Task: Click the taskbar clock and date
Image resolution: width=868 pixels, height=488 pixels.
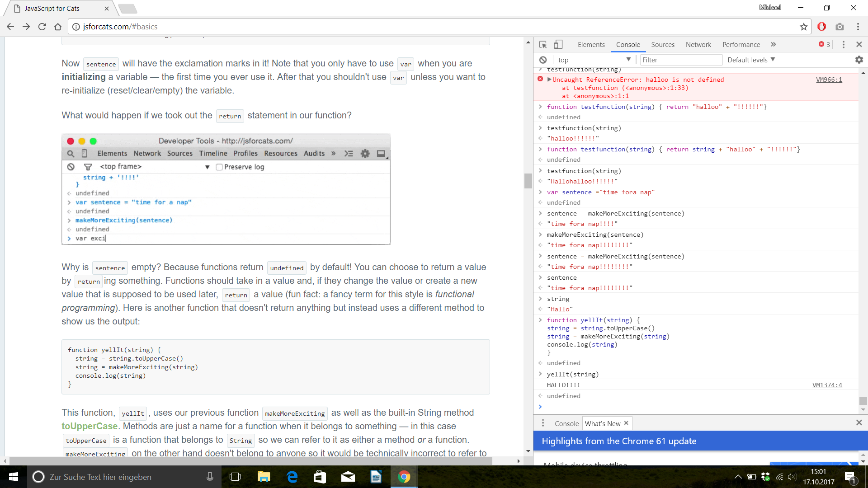Action: click(818, 477)
